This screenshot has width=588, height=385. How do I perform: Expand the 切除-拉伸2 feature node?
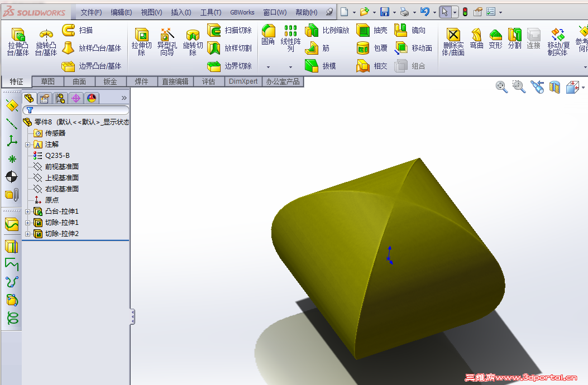tap(27, 234)
